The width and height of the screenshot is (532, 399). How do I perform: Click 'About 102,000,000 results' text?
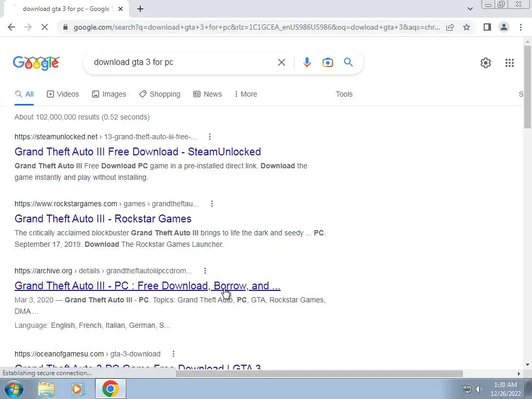(57, 117)
